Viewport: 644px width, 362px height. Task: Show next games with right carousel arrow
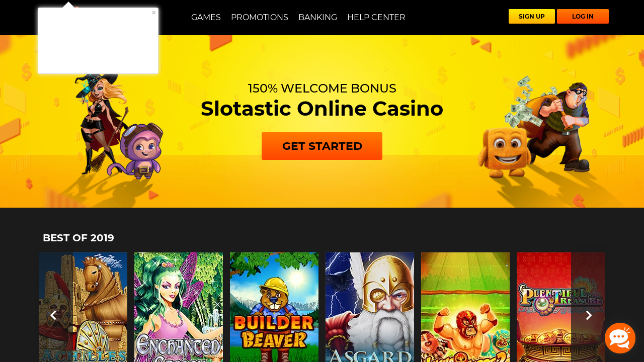coord(589,315)
